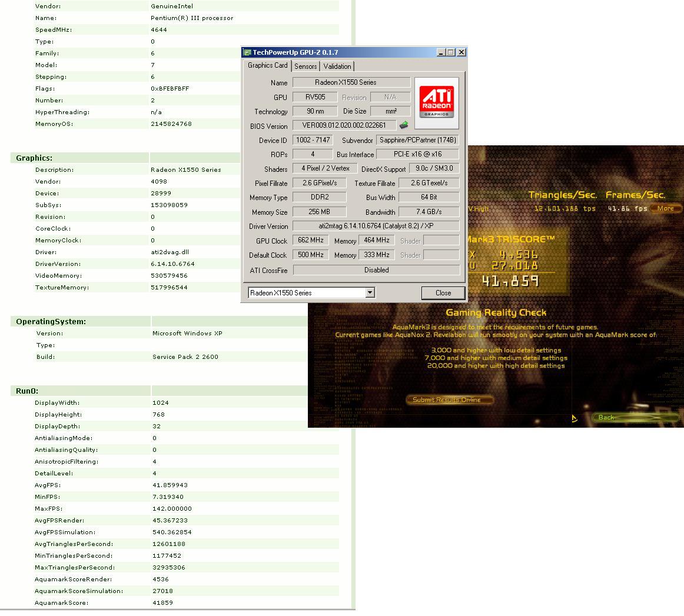Click the Default Clock field 500 MHz

point(311,255)
